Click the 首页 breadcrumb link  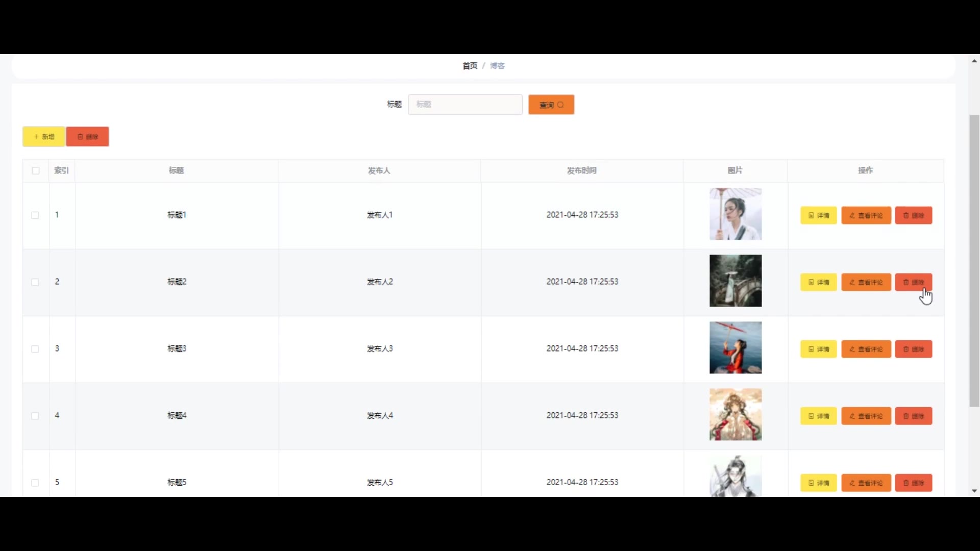click(x=470, y=66)
